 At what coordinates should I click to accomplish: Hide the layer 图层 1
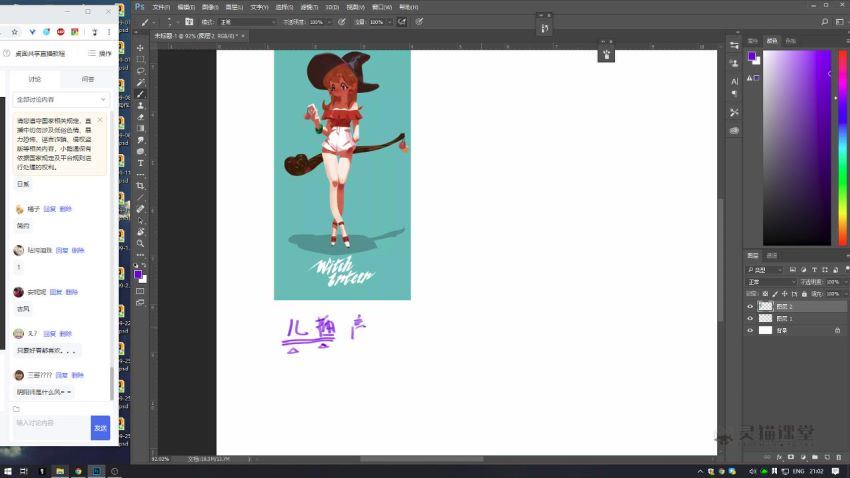point(750,318)
